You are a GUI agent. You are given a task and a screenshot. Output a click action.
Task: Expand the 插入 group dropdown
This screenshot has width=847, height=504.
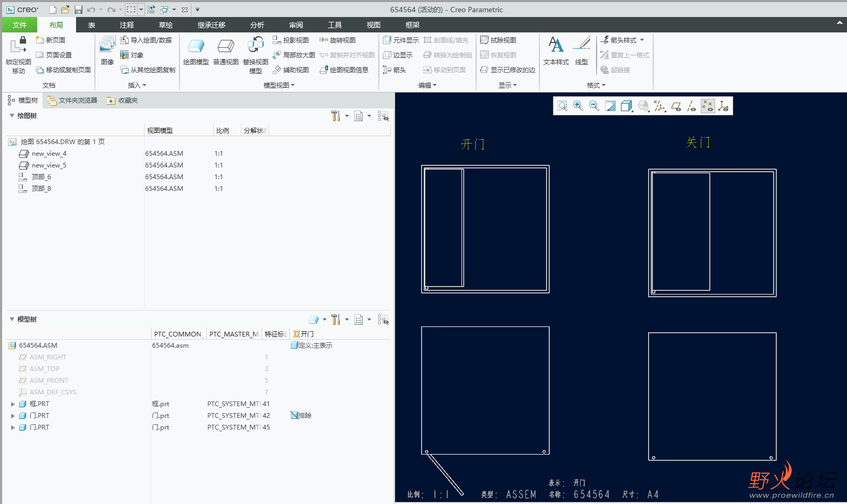(x=137, y=85)
